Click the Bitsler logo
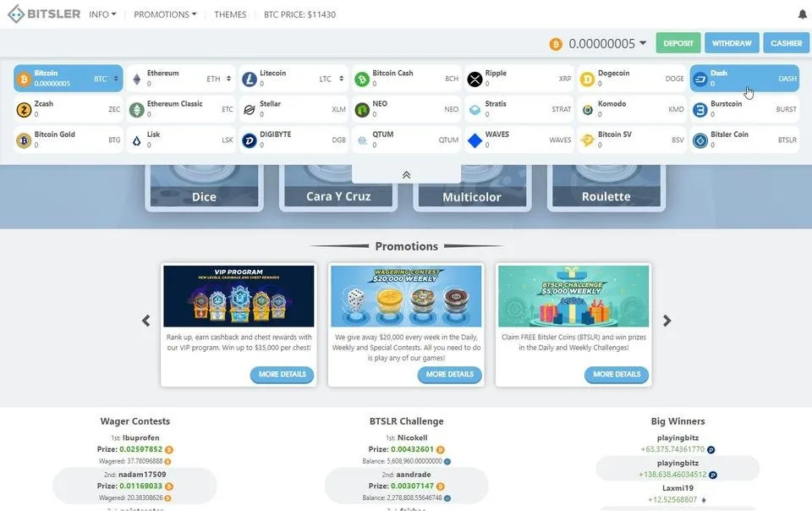Viewport: 812px width, 511px height. click(44, 14)
